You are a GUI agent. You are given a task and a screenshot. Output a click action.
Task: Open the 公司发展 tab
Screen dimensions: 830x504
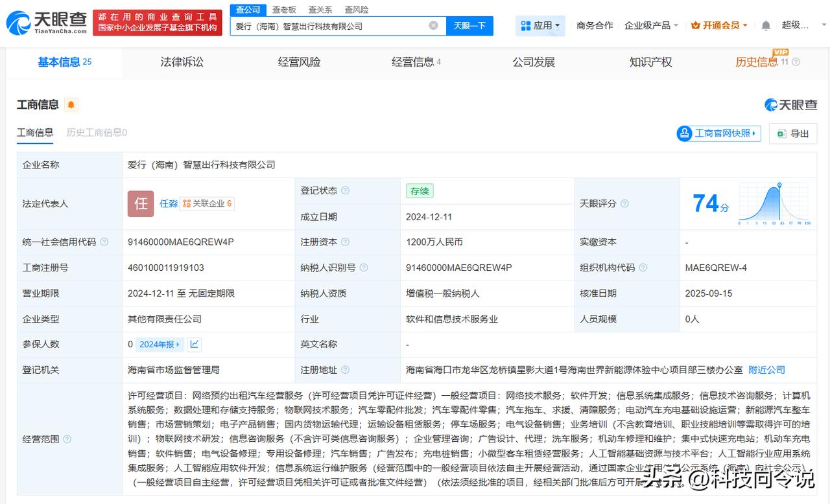534,62
